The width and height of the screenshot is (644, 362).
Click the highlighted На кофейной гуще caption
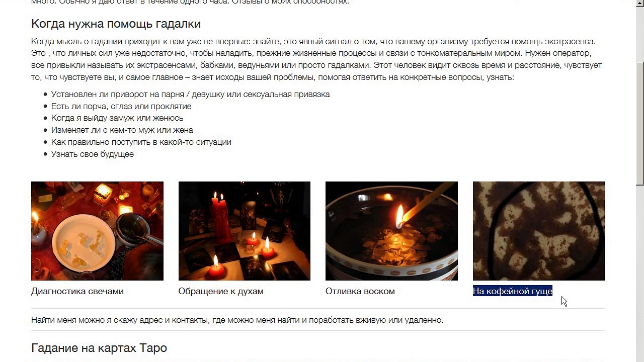(513, 291)
